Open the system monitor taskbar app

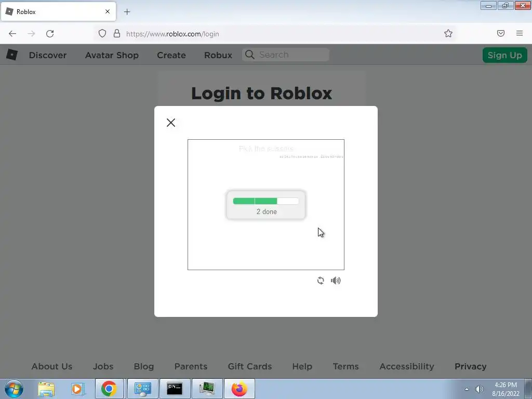coord(207,389)
